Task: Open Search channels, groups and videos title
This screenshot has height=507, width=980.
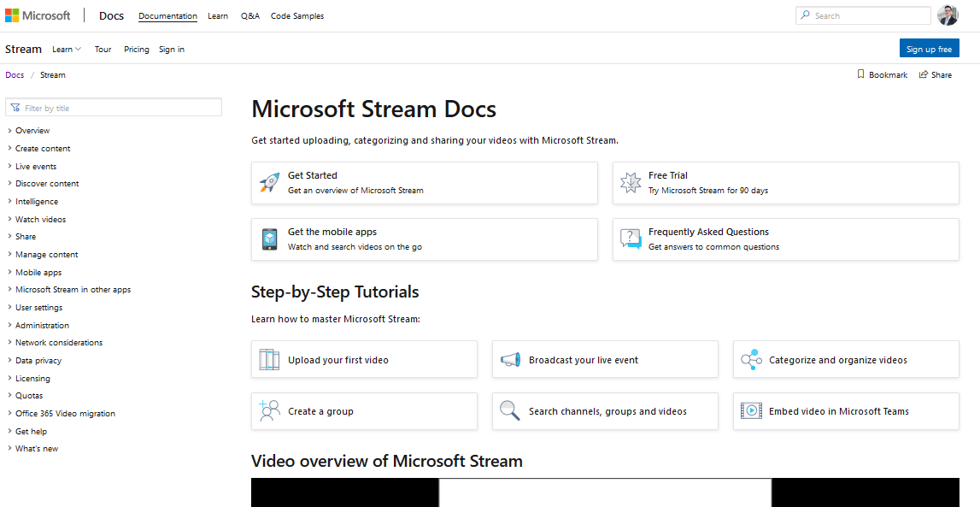Action: tap(607, 411)
